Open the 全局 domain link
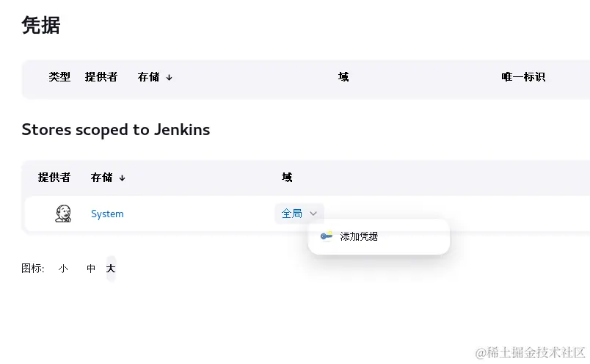The height and width of the screenshot is (364, 590). pyautogui.click(x=291, y=214)
